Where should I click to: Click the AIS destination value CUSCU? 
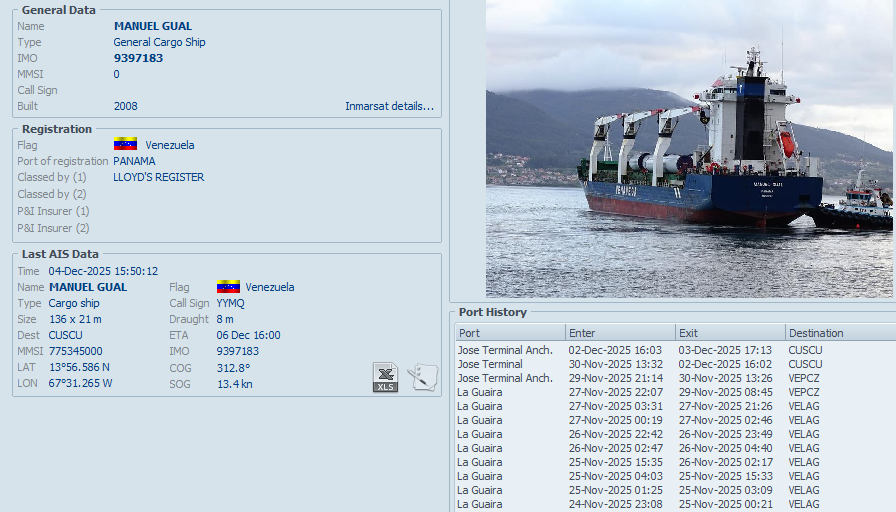65,335
